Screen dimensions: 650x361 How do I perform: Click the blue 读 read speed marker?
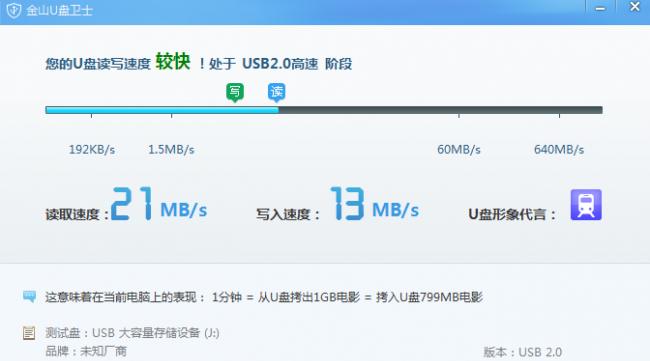276,92
